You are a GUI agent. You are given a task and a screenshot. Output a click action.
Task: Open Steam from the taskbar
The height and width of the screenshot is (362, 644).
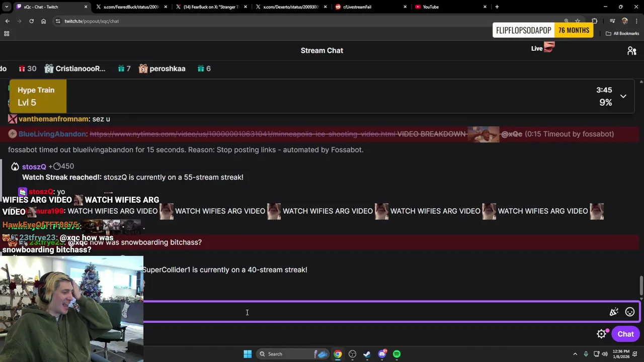click(x=367, y=354)
